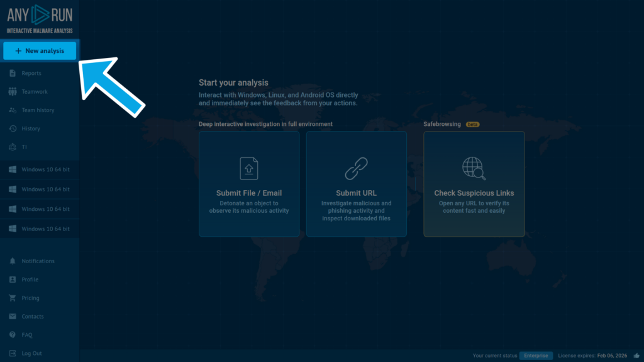Open Reports via its document icon

[13, 74]
